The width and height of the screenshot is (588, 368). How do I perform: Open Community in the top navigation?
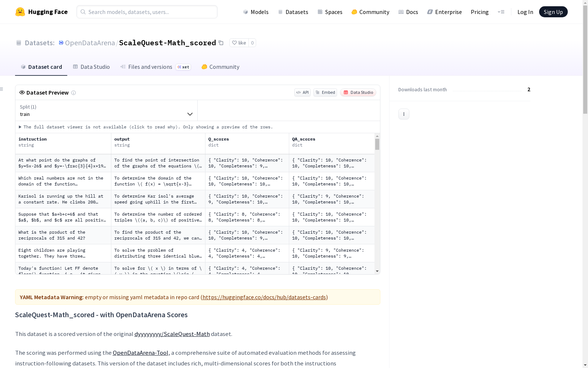coord(370,12)
